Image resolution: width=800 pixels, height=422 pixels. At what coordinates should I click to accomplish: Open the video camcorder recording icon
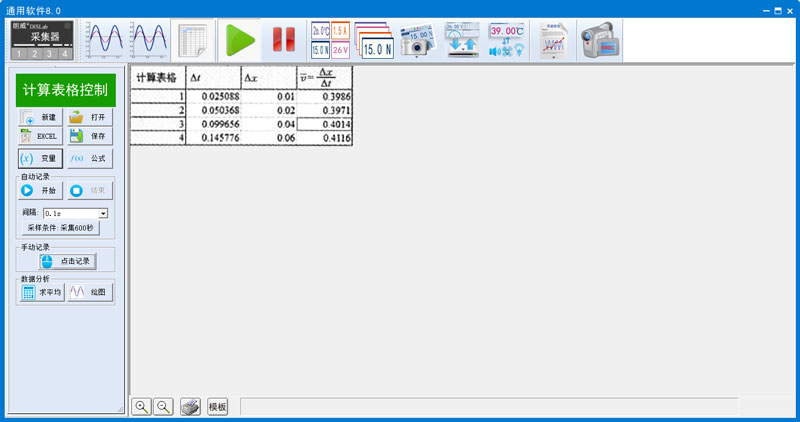[x=600, y=40]
